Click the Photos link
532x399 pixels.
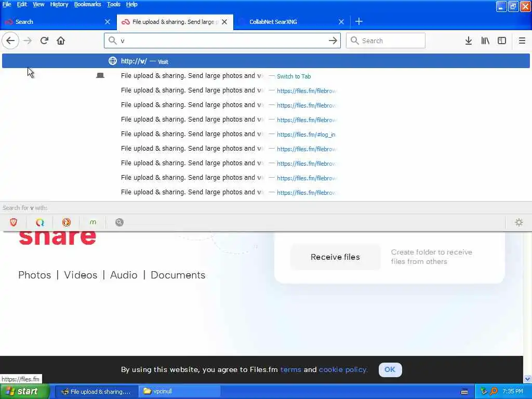[x=35, y=275]
